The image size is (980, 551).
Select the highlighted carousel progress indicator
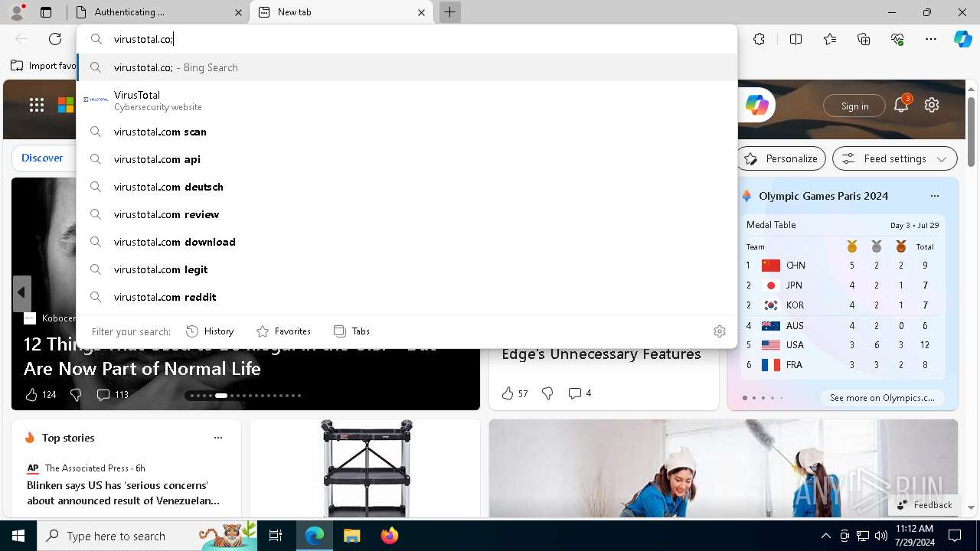tap(221, 396)
